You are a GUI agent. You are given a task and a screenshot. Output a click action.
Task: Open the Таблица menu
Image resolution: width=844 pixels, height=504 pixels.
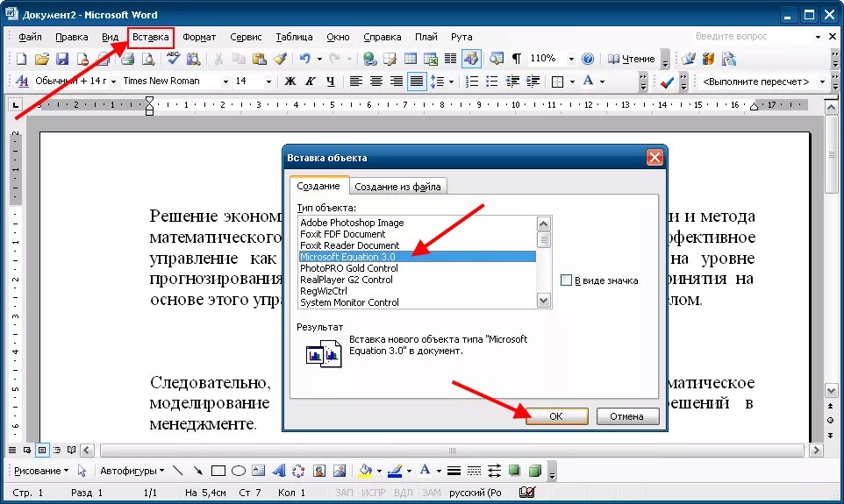tap(294, 37)
